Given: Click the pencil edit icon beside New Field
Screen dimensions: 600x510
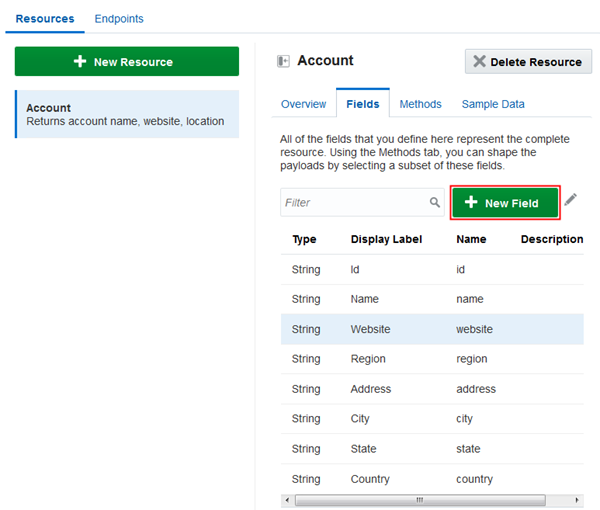Looking at the screenshot, I should [x=571, y=201].
